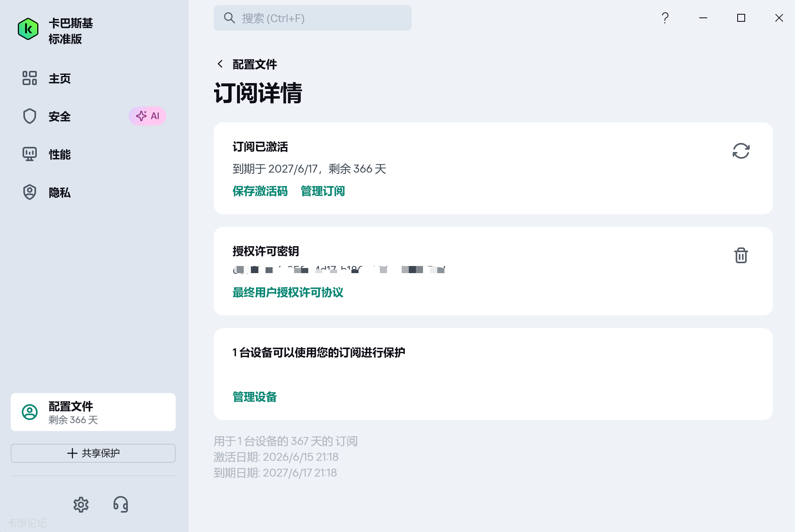Screen dimensions: 795x532
Task: Click the 到期于 2027/6/17 expiry text
Action: (x=309, y=169)
